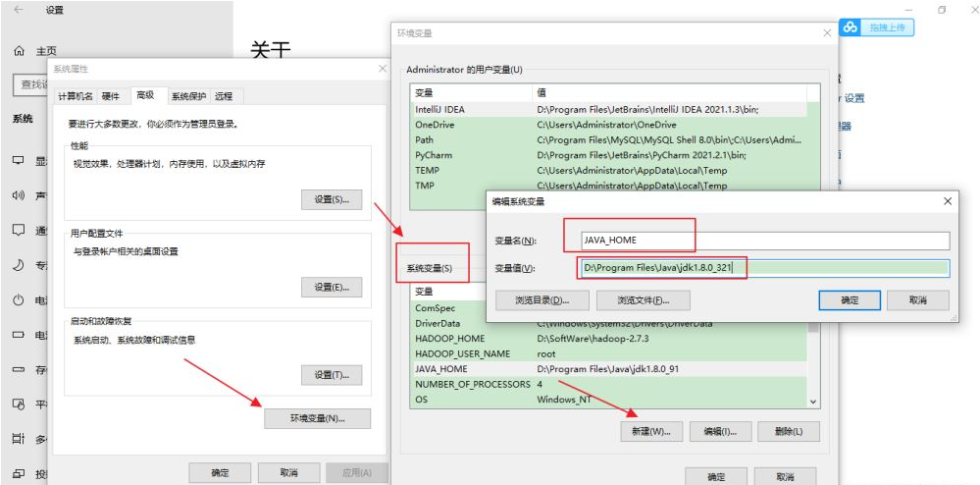Open the focus assist moon icon
980x485 pixels.
pos(19,265)
